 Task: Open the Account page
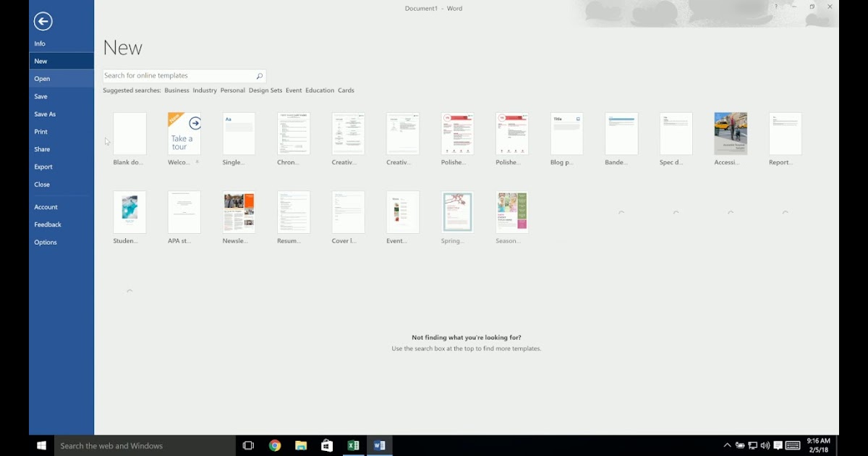[61, 207]
